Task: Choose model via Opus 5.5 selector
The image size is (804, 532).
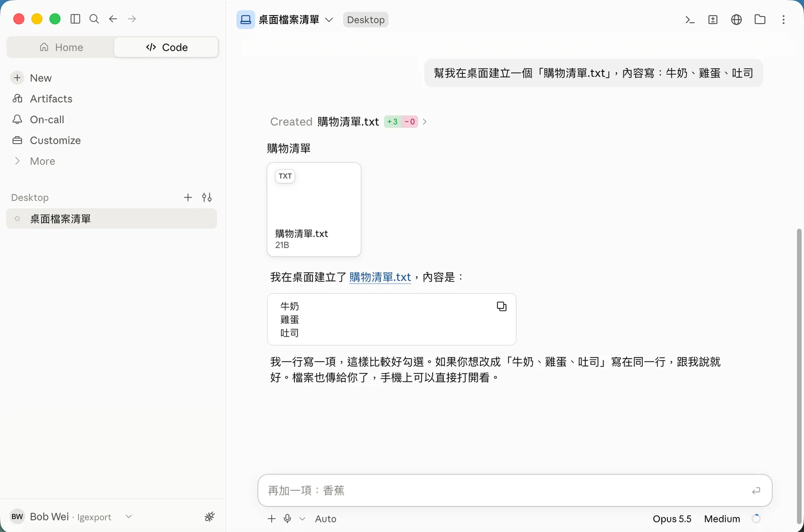Action: [x=672, y=519]
